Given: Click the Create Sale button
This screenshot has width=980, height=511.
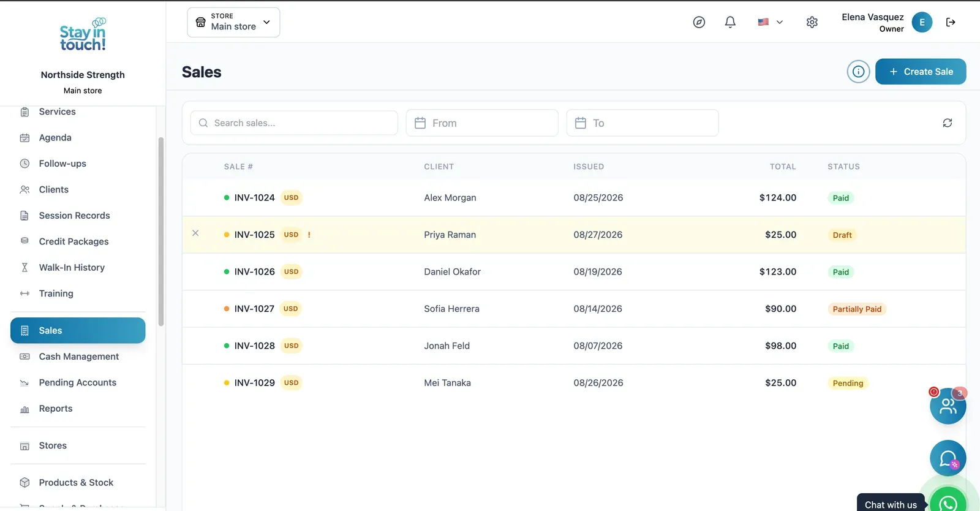Looking at the screenshot, I should pyautogui.click(x=921, y=72).
